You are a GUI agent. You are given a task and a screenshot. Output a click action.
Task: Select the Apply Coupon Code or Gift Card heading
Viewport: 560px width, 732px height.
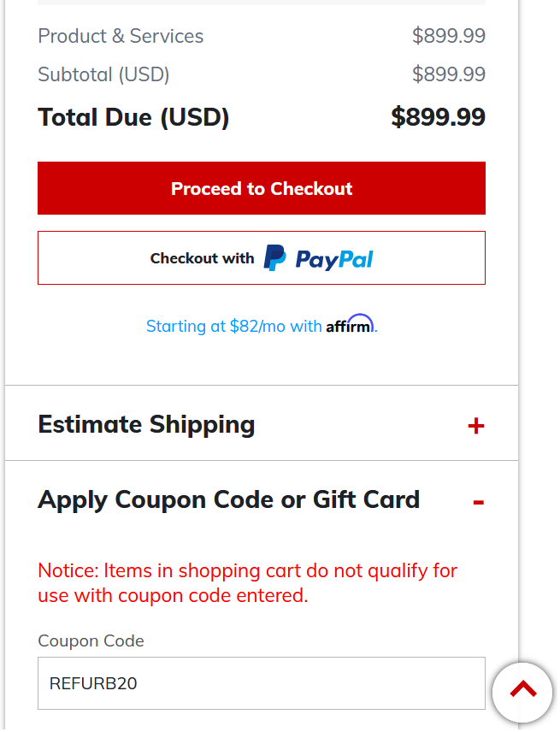click(x=228, y=500)
